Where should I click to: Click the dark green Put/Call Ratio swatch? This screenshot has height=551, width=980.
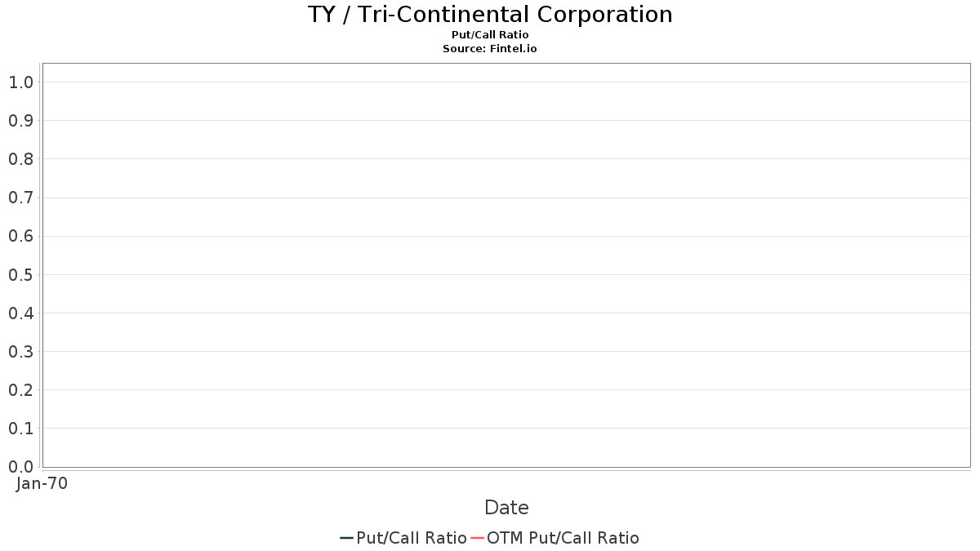coord(347,538)
